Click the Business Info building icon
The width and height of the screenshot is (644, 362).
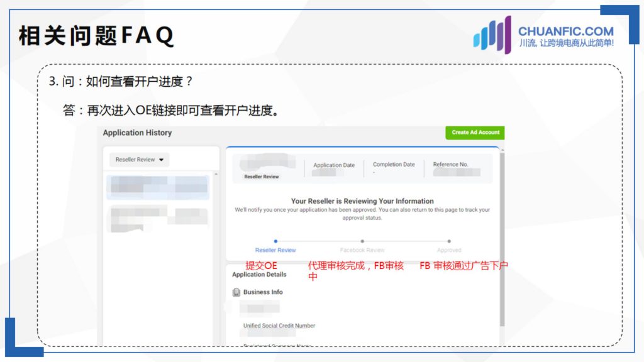pyautogui.click(x=236, y=292)
